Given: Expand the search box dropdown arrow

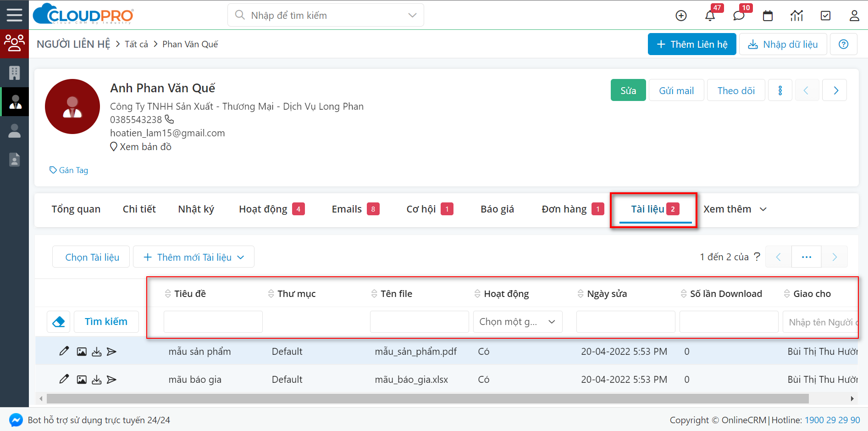Looking at the screenshot, I should point(412,15).
